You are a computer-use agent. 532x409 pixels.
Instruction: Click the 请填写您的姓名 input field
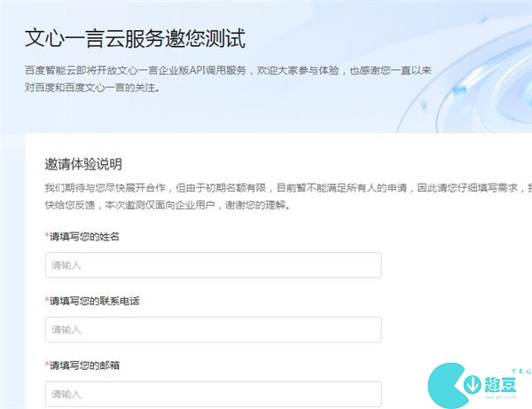(x=213, y=265)
